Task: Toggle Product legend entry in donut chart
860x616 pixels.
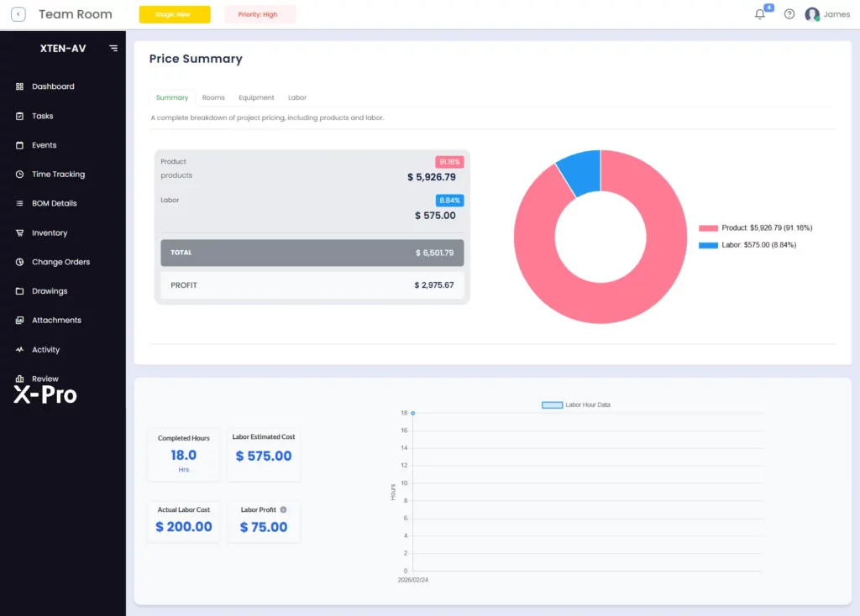Action: [755, 228]
